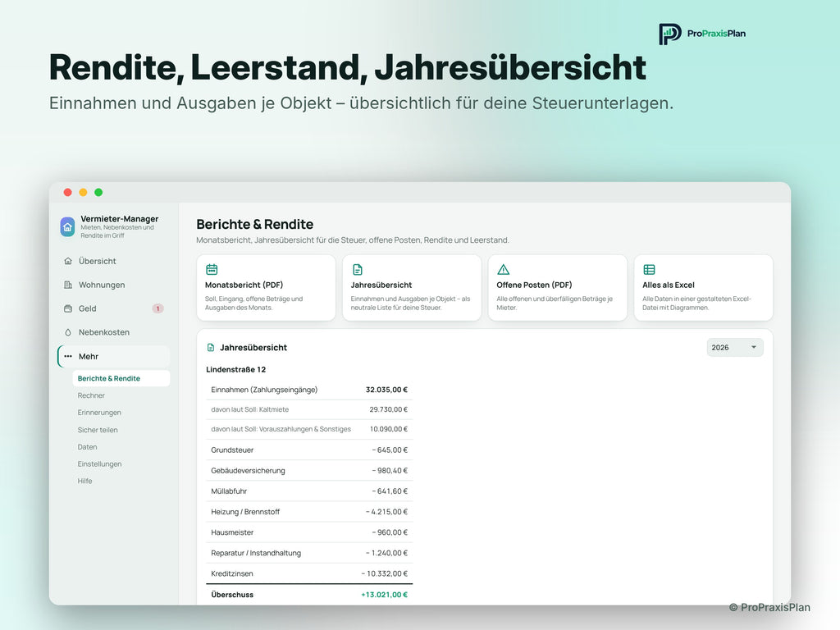Image resolution: width=840 pixels, height=630 pixels.
Task: Click the Reparatur / Instandhaltung row label
Action: click(x=256, y=553)
